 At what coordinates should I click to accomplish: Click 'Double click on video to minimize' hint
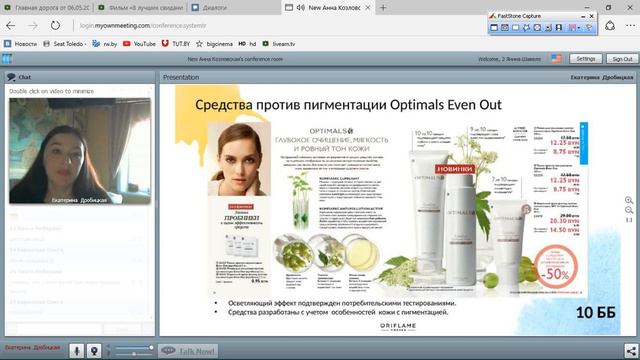point(51,91)
